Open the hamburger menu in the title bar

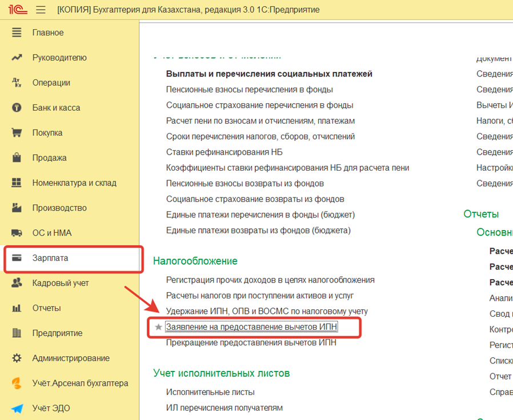39,9
